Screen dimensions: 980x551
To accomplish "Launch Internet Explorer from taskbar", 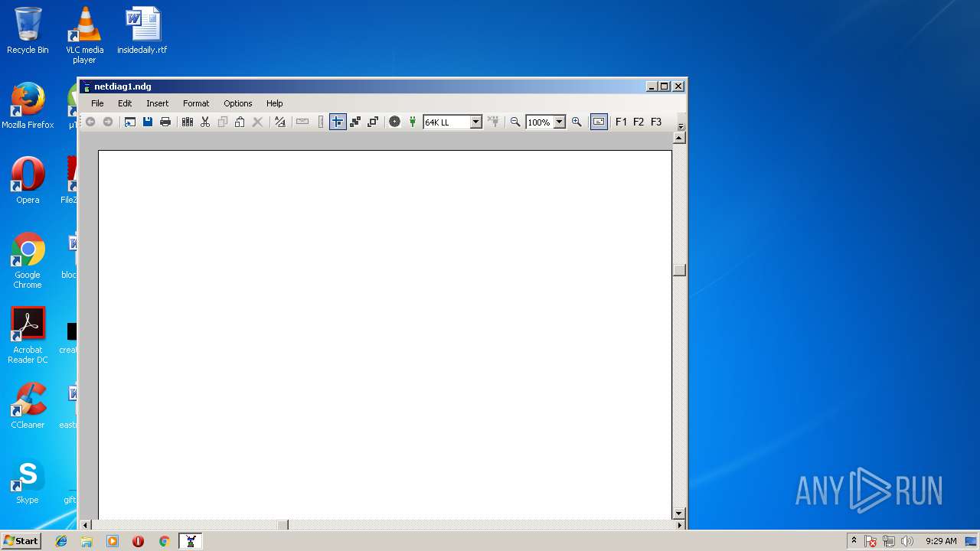I will (x=61, y=541).
